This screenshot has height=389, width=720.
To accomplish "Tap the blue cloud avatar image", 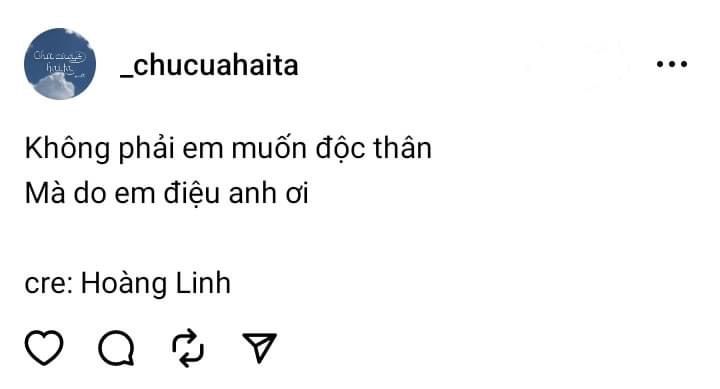I will 60,64.
